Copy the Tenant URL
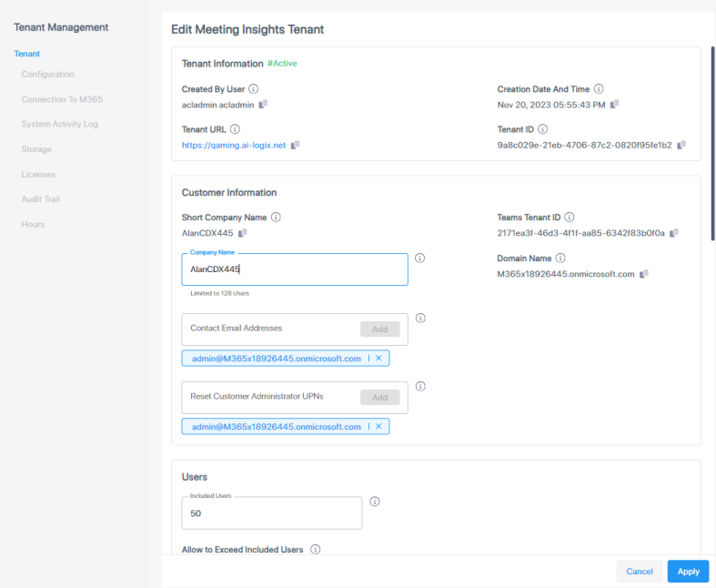 point(295,145)
